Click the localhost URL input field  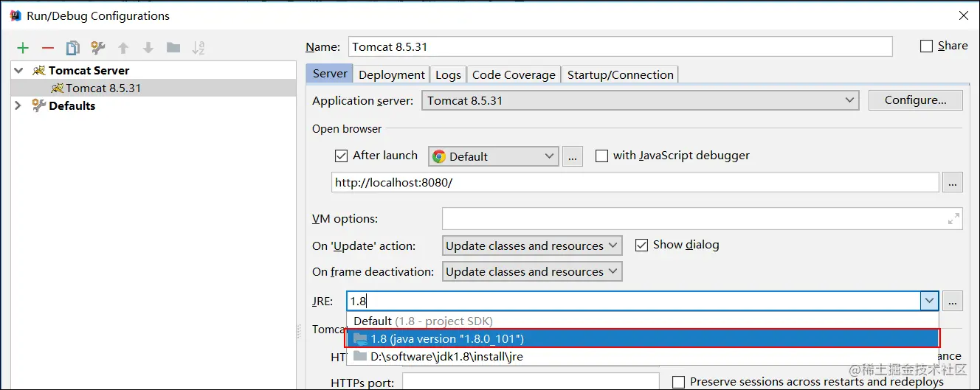pos(635,182)
